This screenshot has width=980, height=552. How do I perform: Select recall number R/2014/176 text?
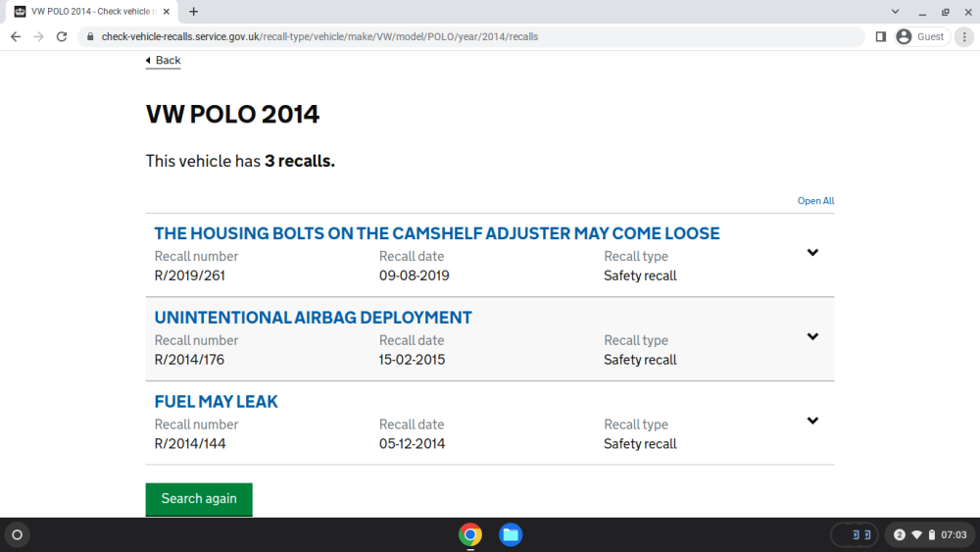coord(189,360)
